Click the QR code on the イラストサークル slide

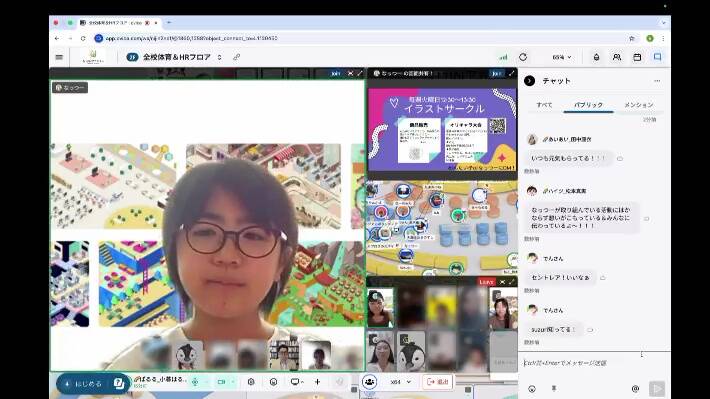[x=497, y=125]
